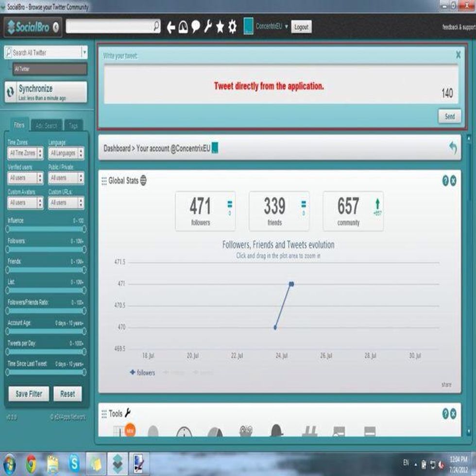Viewport: 476px width, 476px height.
Task: Click the star favorites icon in toolbar
Action: [220, 27]
